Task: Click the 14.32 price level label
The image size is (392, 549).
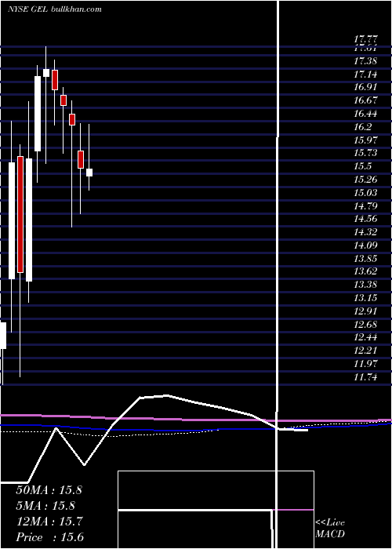Action: pos(365,232)
